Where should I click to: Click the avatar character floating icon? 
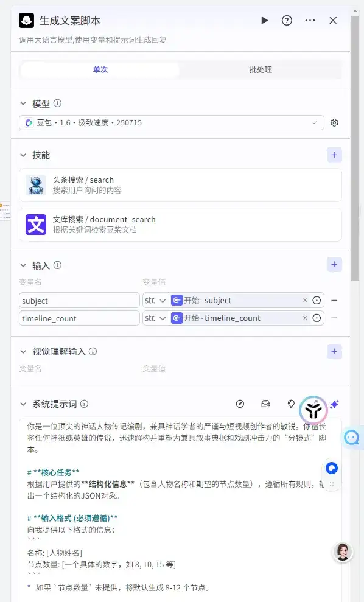tap(343, 553)
